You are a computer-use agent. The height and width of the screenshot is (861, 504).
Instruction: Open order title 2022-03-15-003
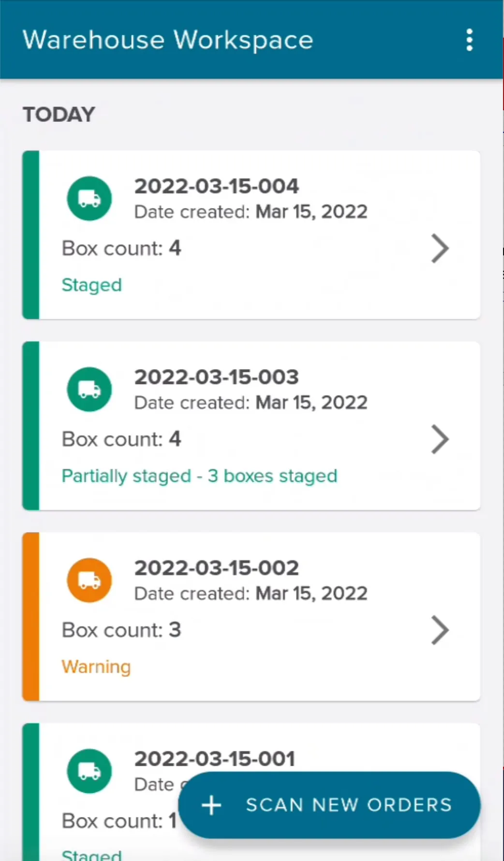[216, 377]
